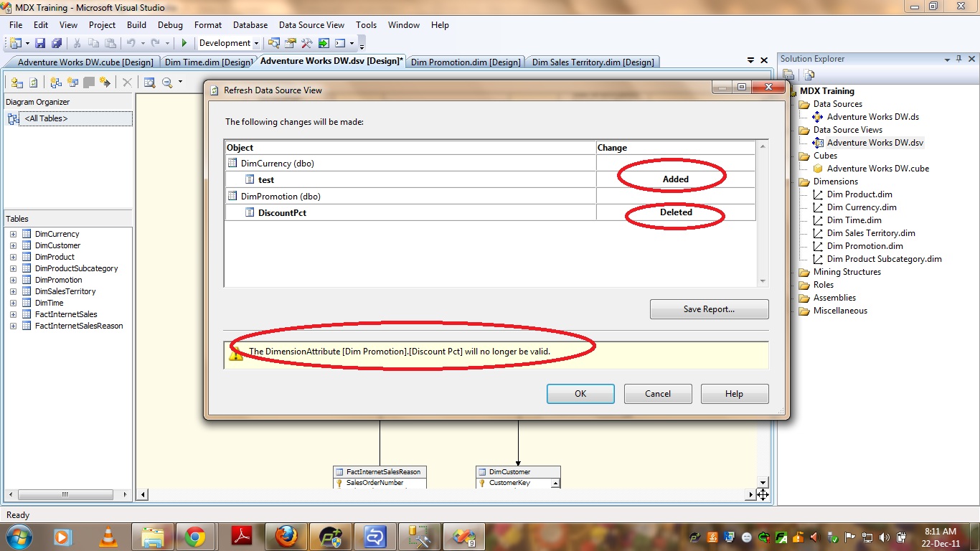The height and width of the screenshot is (551, 980).
Task: Click the Add/Remove Objects icon in DSV toolbar
Action: (17, 83)
